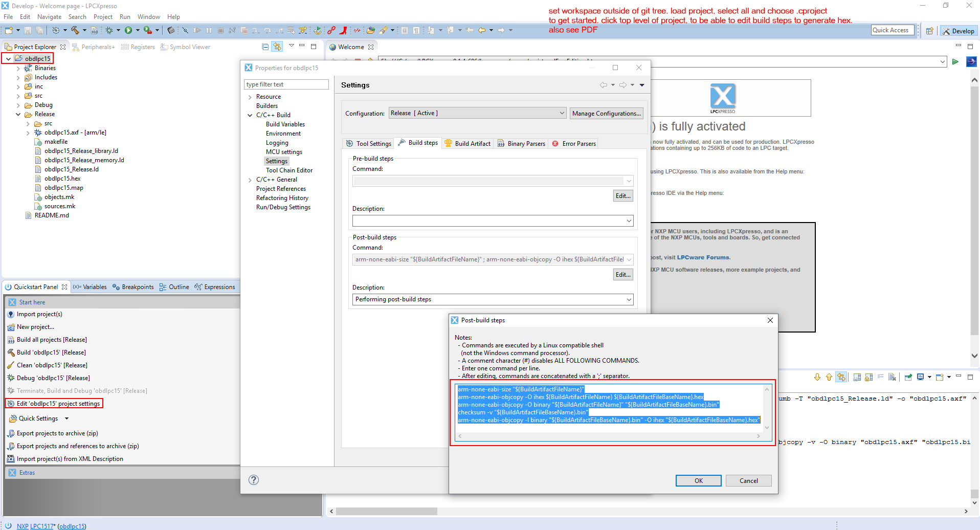980x530 pixels.
Task: Click the help question mark icon
Action: [x=254, y=480]
